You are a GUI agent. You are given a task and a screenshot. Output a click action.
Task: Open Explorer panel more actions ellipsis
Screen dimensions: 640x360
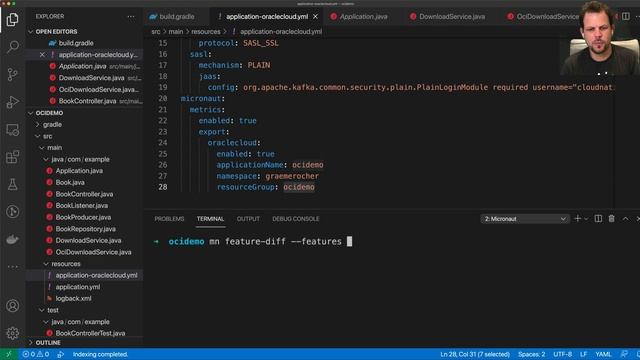pyautogui.click(x=131, y=17)
